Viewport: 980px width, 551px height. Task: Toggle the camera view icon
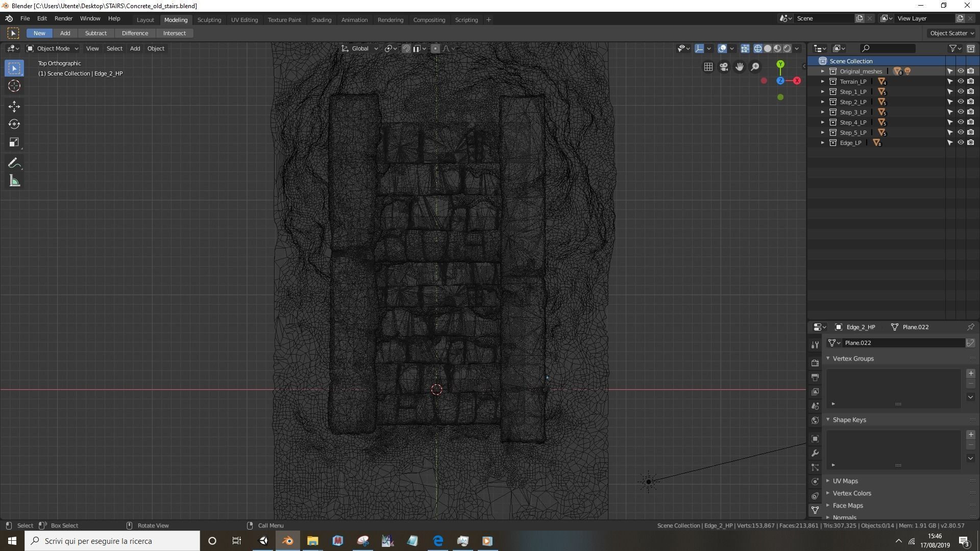[x=724, y=67]
